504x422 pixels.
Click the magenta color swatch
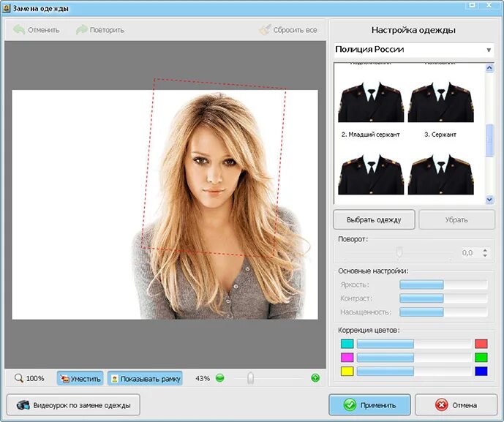(347, 358)
